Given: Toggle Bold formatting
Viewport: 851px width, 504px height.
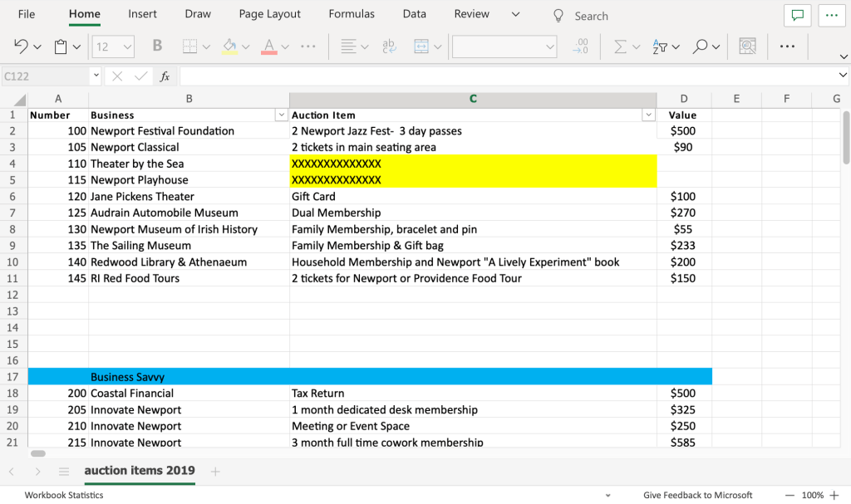Looking at the screenshot, I should pyautogui.click(x=158, y=47).
